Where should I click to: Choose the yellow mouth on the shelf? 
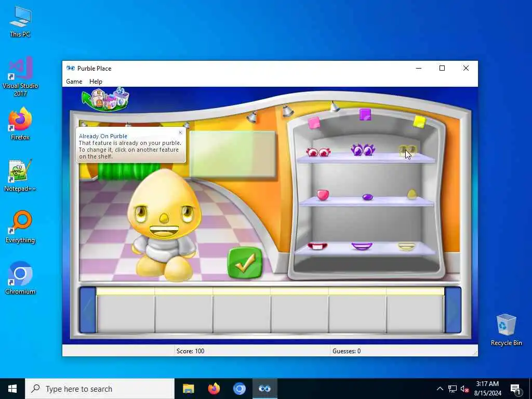(406, 246)
